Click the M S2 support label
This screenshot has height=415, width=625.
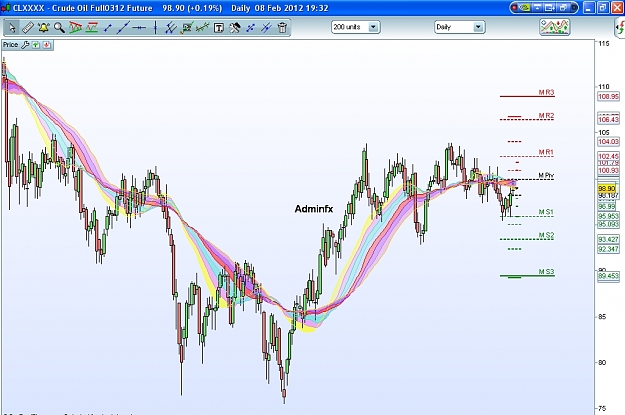(546, 235)
